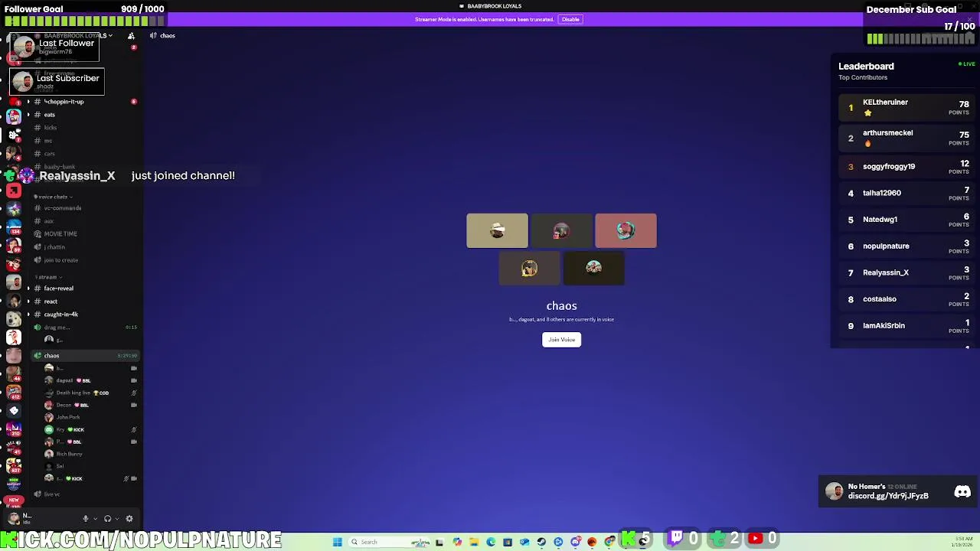Click the Discord logo on invite card
Screen dimensions: 980x551
(962, 492)
